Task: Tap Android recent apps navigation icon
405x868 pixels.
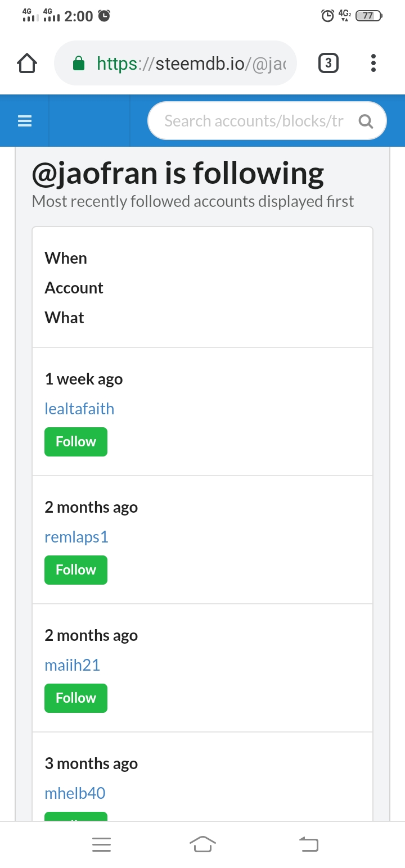Action: 101,844
